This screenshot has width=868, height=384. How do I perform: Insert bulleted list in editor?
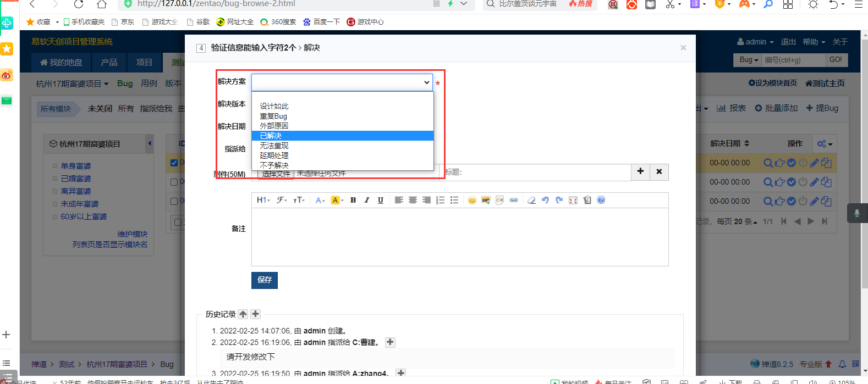(454, 200)
